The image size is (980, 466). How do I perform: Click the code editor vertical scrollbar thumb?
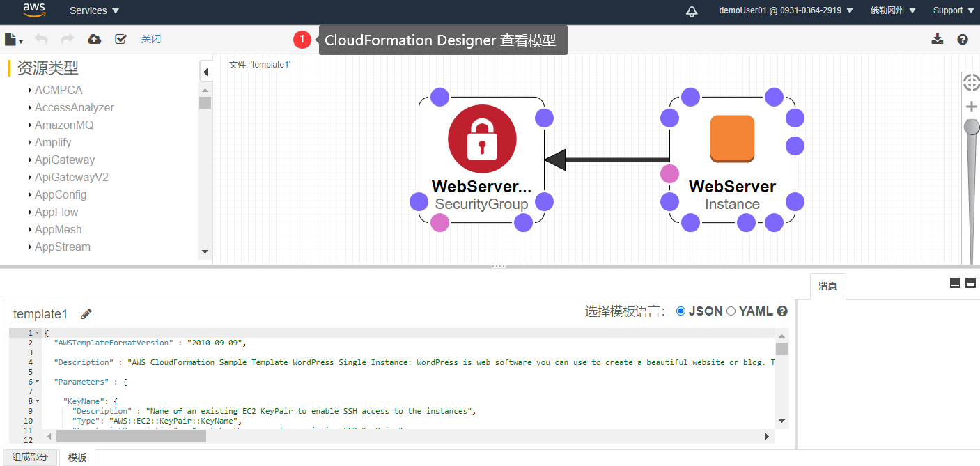782,348
